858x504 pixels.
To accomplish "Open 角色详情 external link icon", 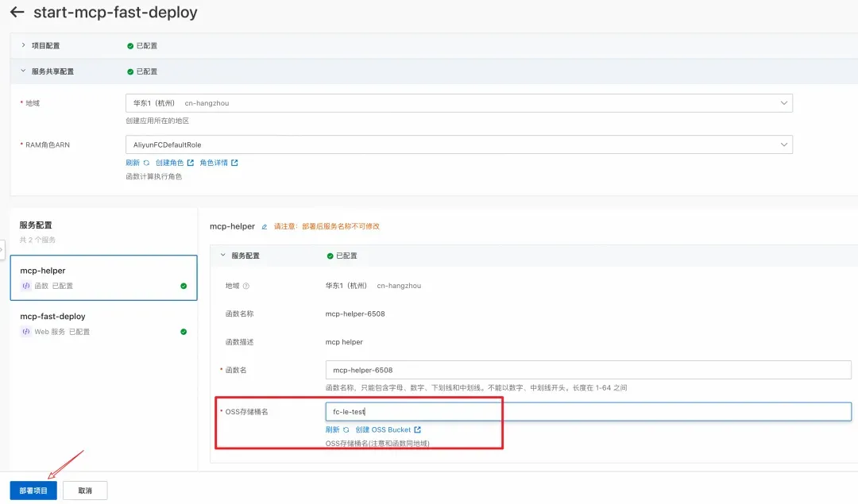I will [x=234, y=163].
